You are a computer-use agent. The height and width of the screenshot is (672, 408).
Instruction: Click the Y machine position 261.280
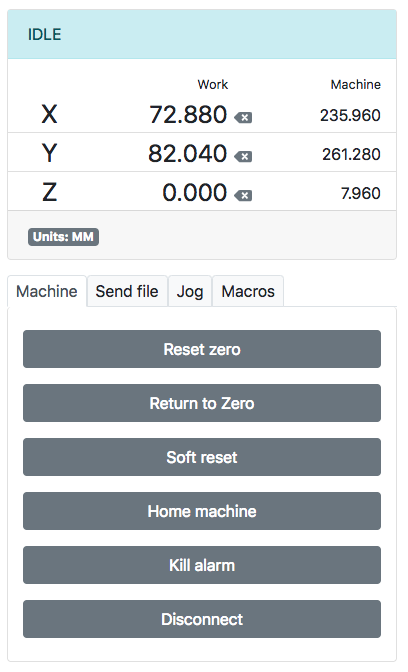coord(351,154)
